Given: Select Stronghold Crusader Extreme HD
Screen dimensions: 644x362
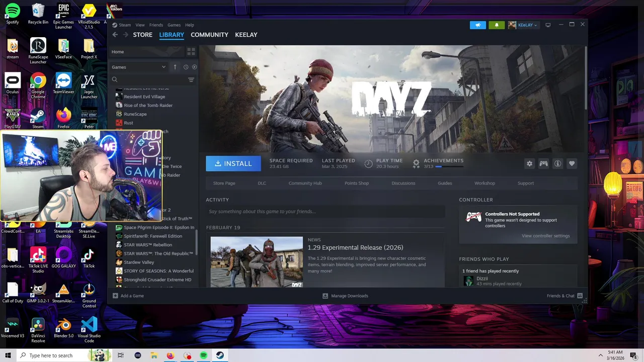Looking at the screenshot, I should pyautogui.click(x=157, y=280).
